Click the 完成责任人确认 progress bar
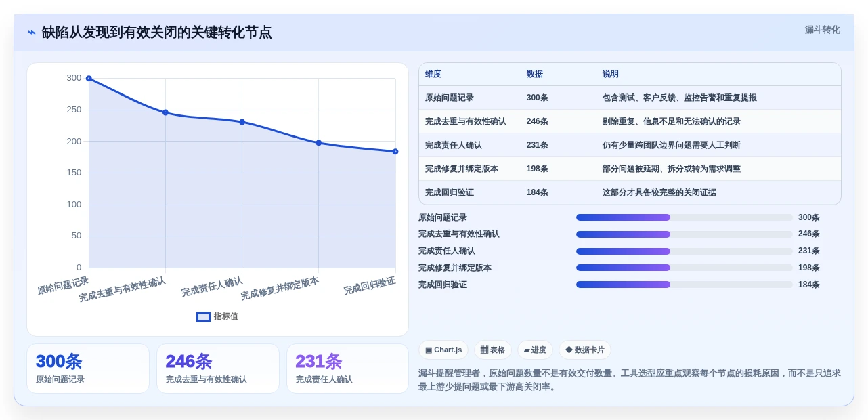 pyautogui.click(x=684, y=251)
